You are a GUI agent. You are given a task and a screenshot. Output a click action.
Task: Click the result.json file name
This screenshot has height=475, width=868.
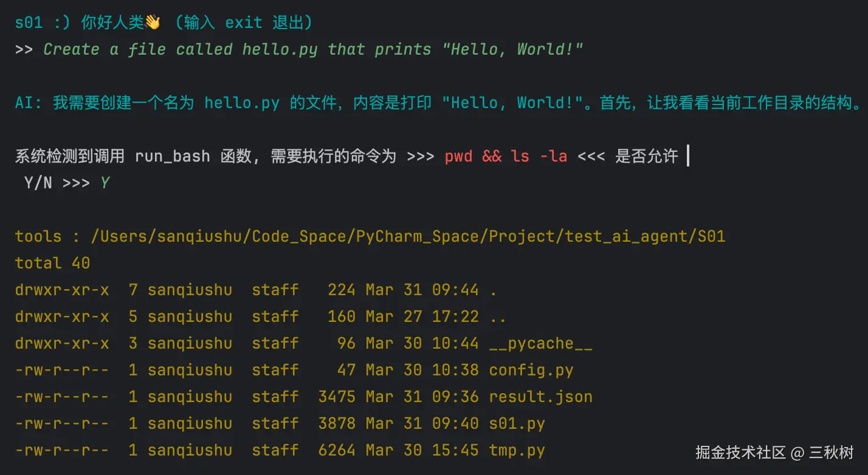click(540, 397)
